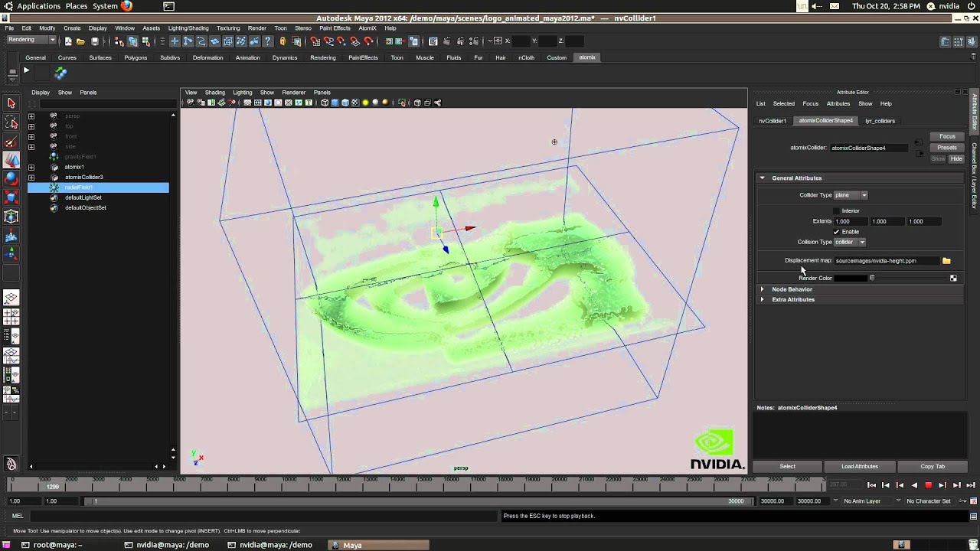Toggle snap to points icon
Screen dimensions: 980x551
pyautogui.click(x=342, y=41)
